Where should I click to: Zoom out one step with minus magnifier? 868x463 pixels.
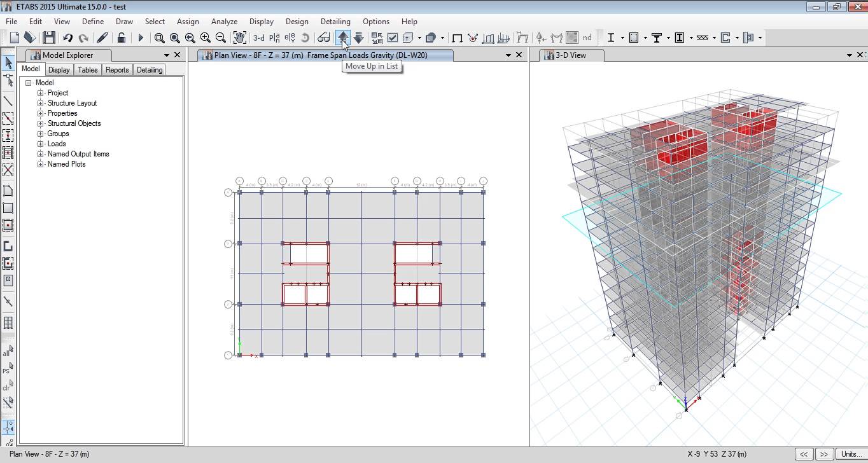(221, 38)
